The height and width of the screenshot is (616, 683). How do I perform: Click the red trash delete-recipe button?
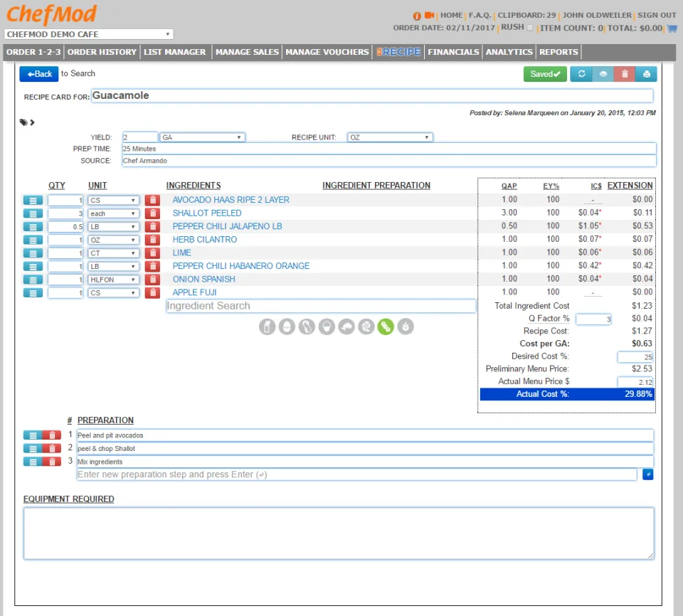click(625, 74)
